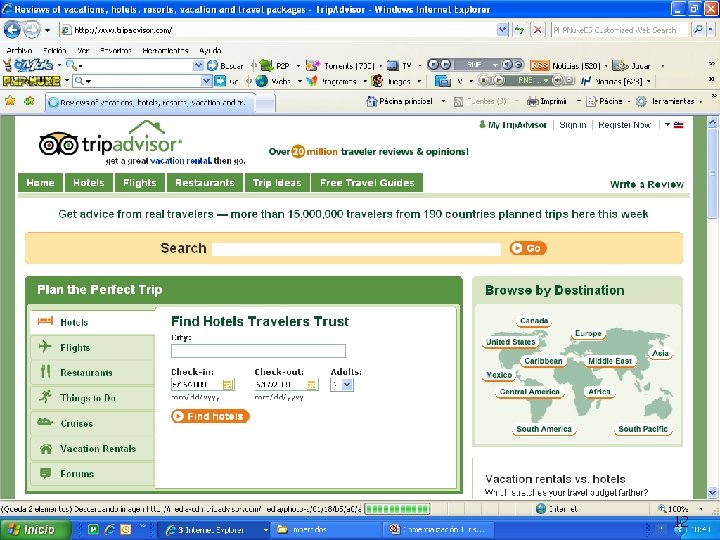Click the Herramientas gear icon

(641, 101)
